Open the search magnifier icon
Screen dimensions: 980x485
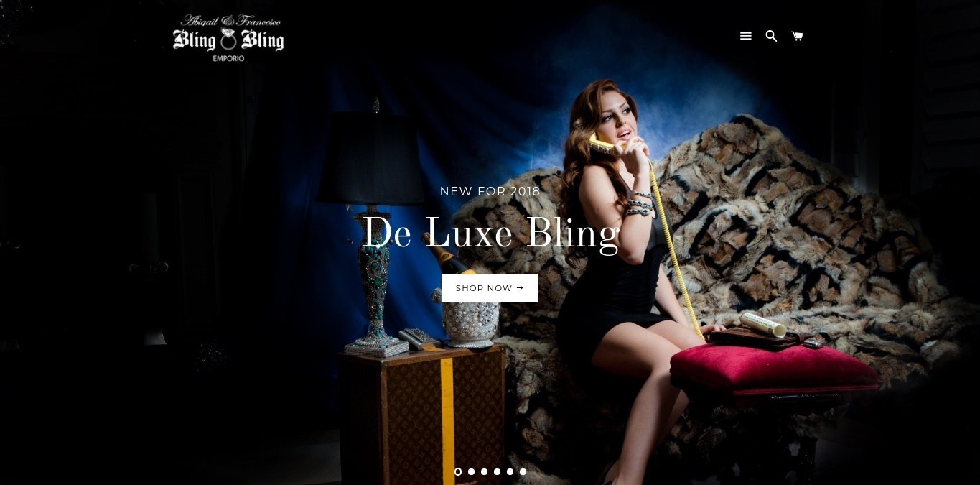(771, 36)
